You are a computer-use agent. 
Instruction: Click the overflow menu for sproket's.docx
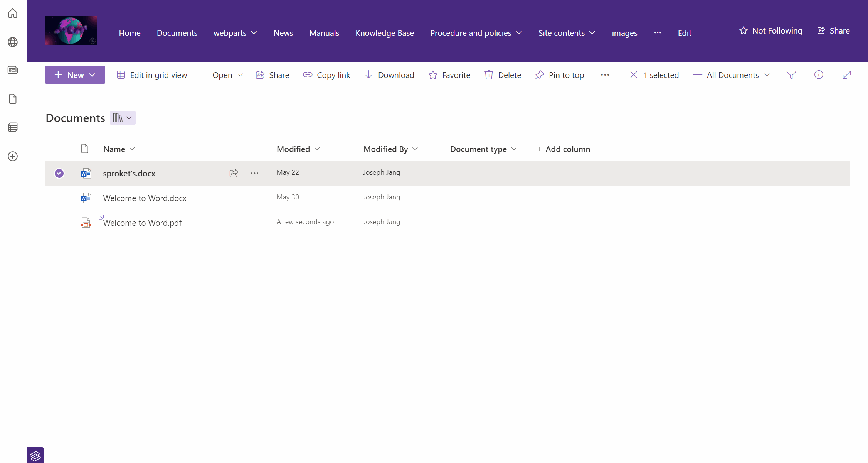(x=255, y=173)
